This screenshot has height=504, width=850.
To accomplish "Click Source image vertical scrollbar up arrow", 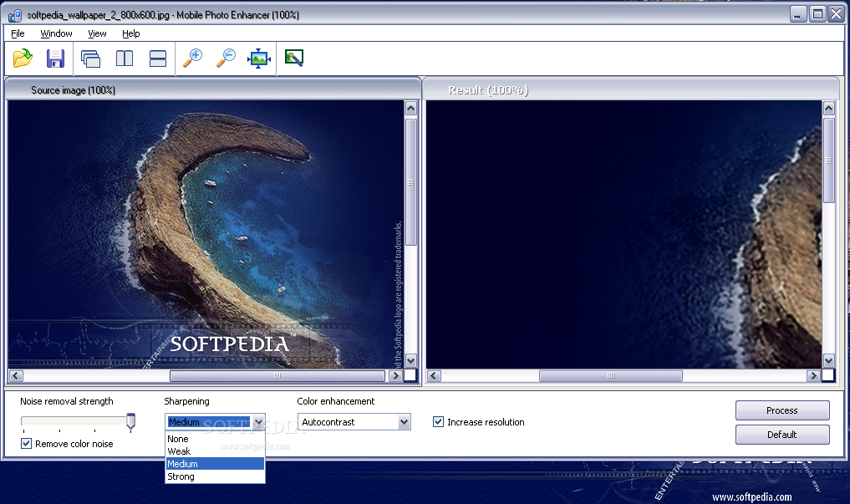I will (x=411, y=108).
